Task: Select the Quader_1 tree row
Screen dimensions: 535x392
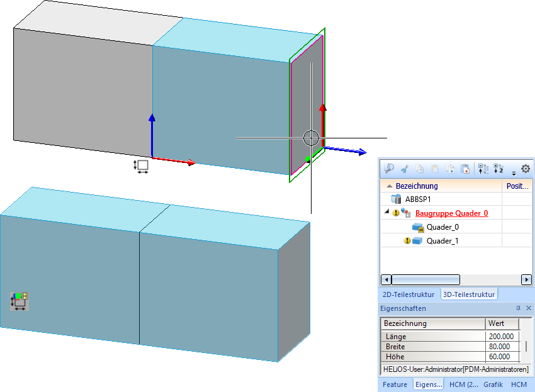Action: 442,241
